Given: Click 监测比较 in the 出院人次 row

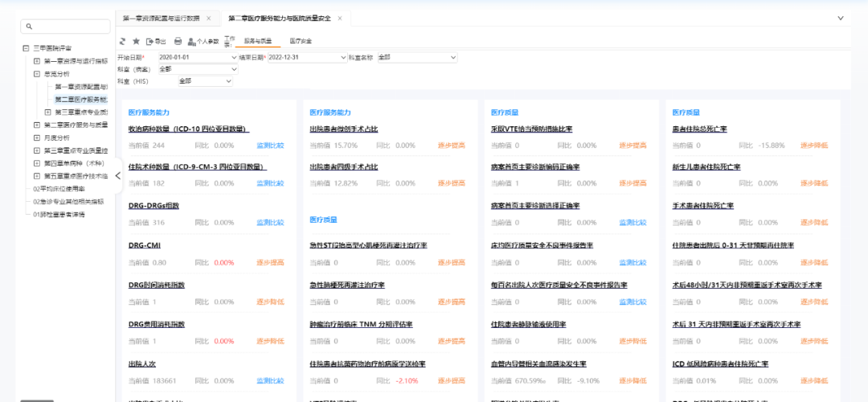Looking at the screenshot, I should click(270, 381).
